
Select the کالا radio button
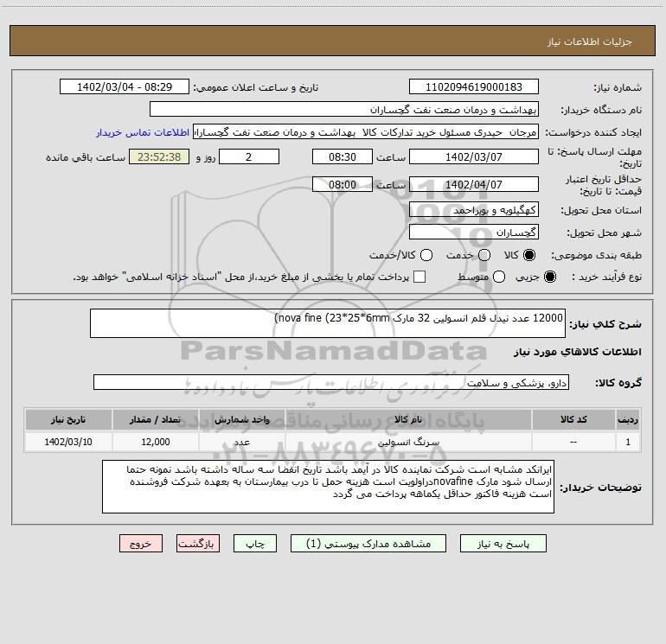529,255
